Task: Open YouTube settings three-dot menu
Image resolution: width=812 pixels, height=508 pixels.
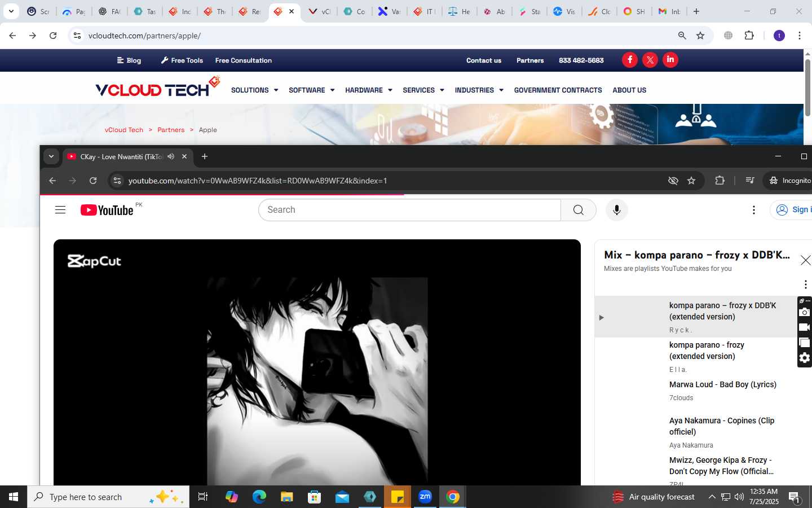Action: [754, 210]
